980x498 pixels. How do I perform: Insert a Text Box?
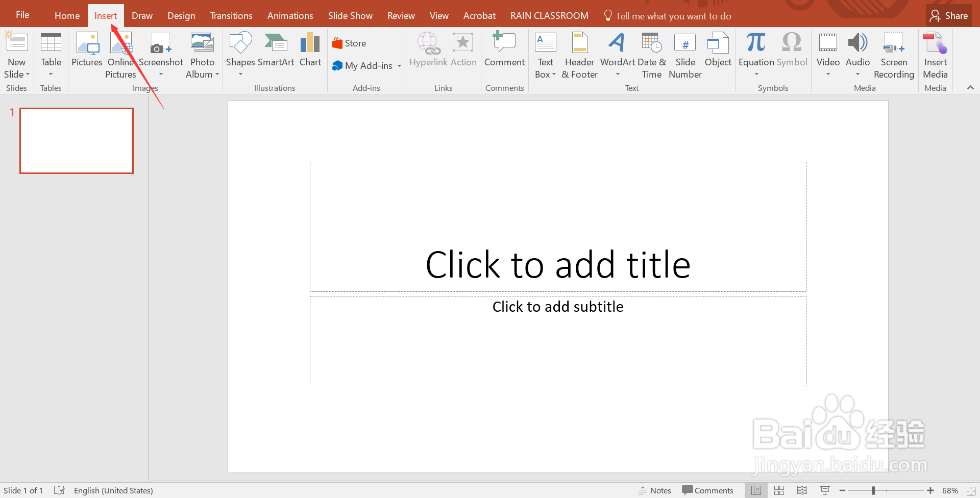click(545, 55)
